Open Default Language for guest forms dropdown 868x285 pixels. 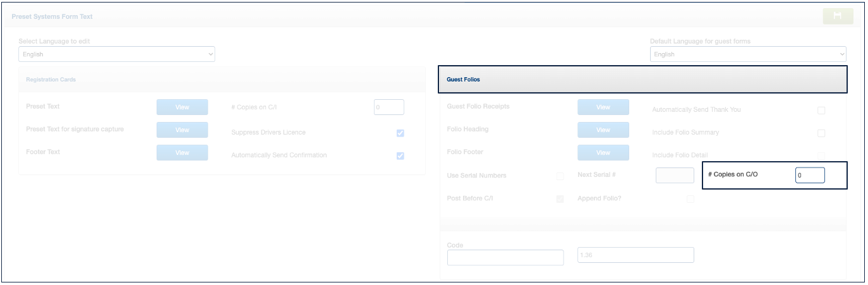(747, 54)
